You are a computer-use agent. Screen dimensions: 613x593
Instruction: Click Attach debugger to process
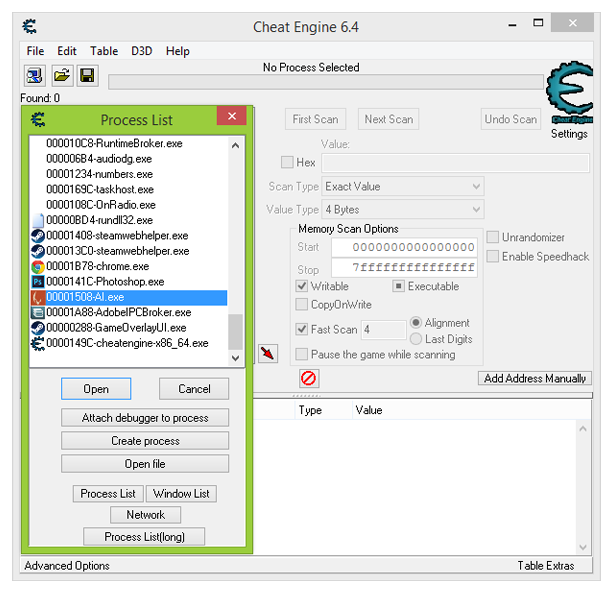tap(145, 417)
